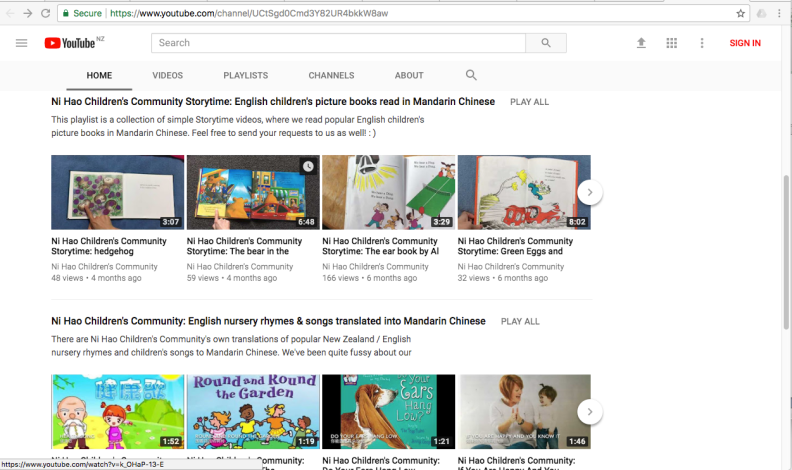792x470 pixels.
Task: Click the browser address bar URL
Action: [249, 13]
